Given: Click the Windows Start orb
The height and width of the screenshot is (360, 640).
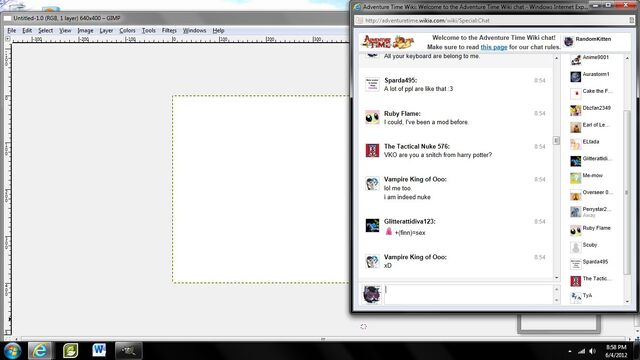Looking at the screenshot, I should click(x=12, y=351).
